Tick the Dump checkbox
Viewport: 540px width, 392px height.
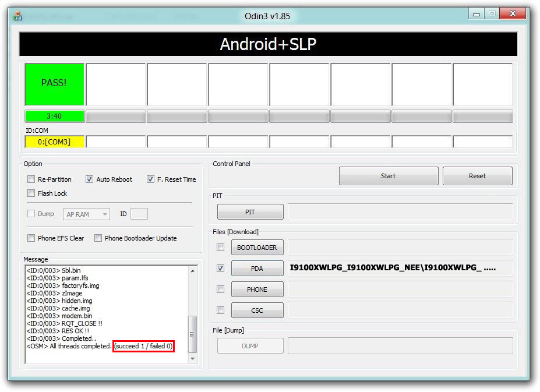(31, 214)
